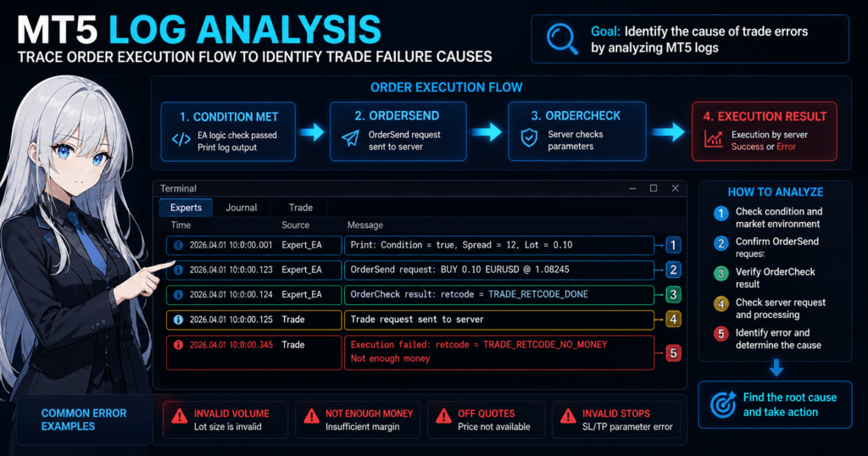The height and width of the screenshot is (456, 868).
Task: Click the red chart icon in Execution Result
Action: coord(713,138)
